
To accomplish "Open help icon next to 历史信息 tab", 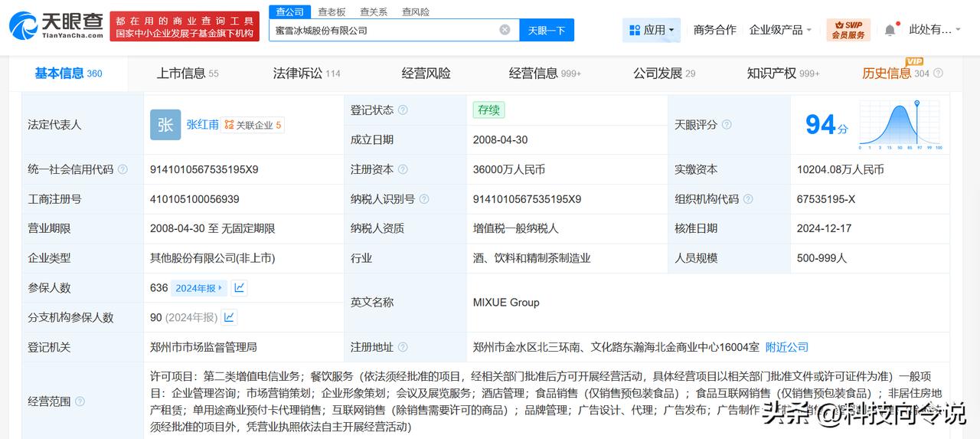I will click(x=938, y=74).
